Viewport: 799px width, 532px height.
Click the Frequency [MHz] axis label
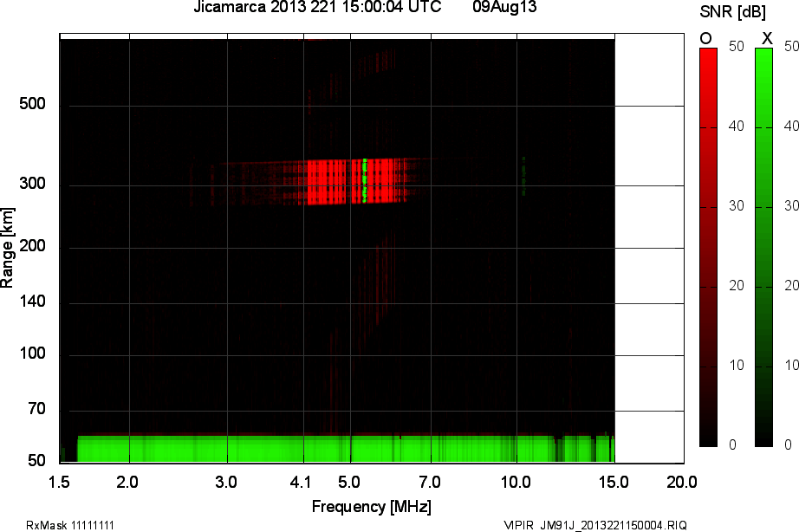click(371, 507)
